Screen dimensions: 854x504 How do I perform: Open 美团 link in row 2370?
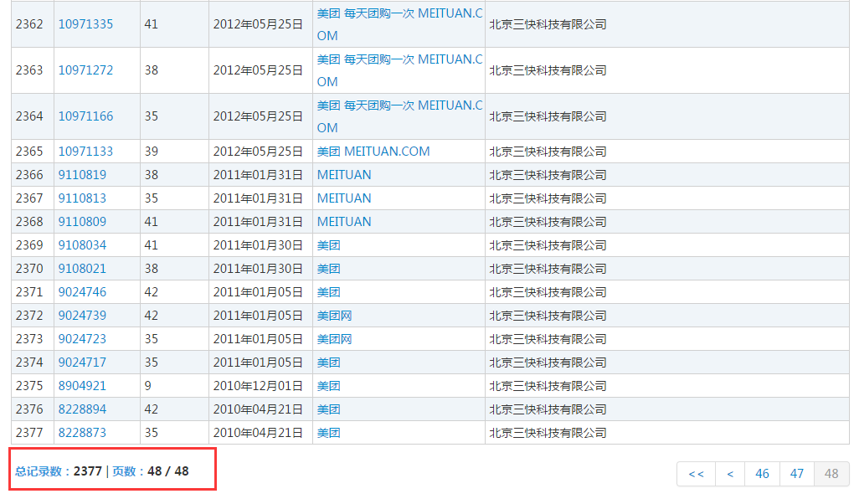click(x=328, y=269)
